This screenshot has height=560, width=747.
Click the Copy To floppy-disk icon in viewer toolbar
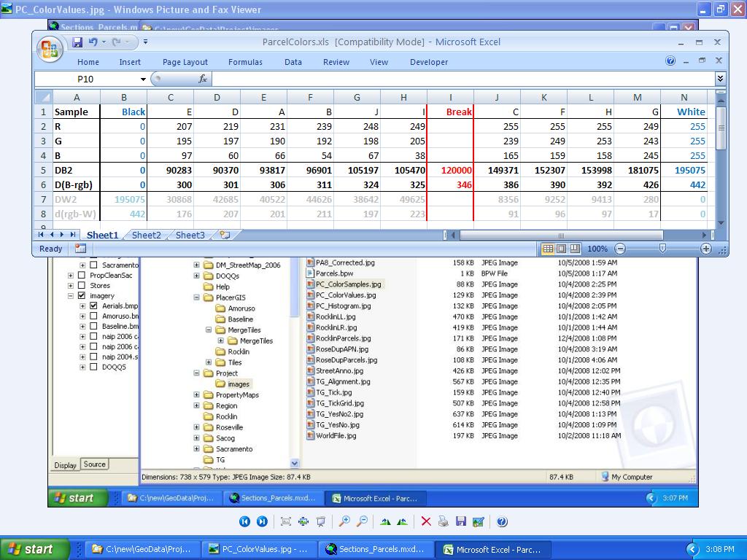point(461,521)
